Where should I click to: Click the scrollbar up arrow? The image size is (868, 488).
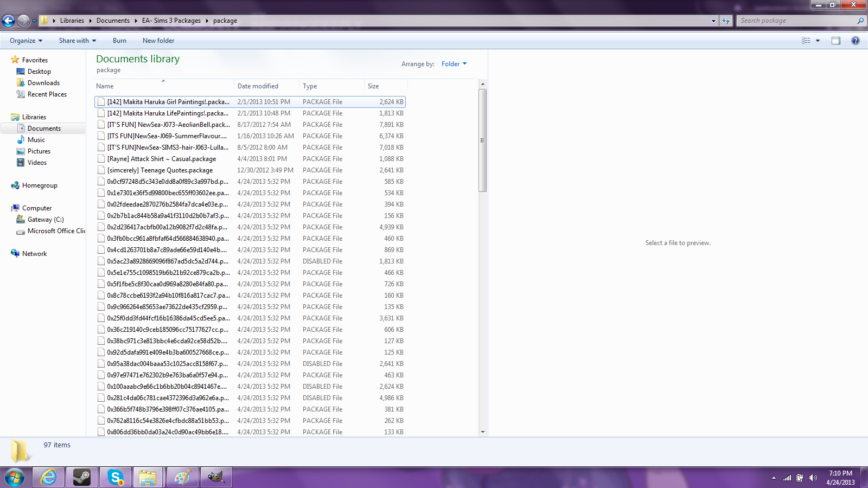coord(483,84)
